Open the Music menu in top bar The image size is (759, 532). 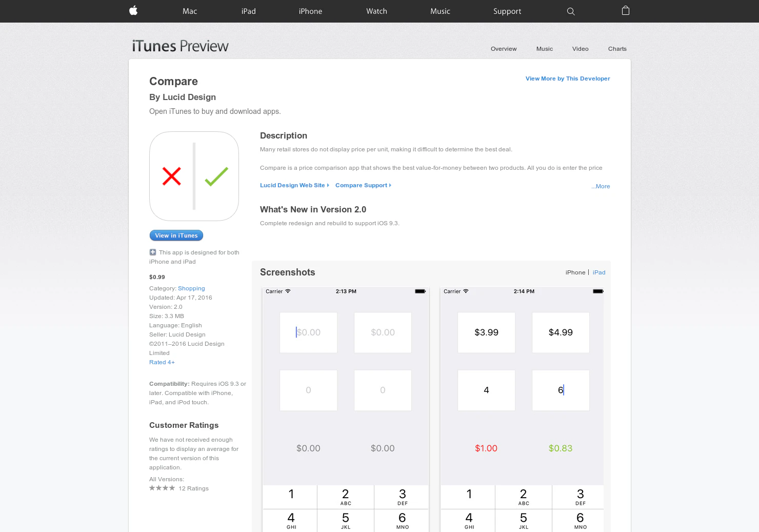coord(440,11)
